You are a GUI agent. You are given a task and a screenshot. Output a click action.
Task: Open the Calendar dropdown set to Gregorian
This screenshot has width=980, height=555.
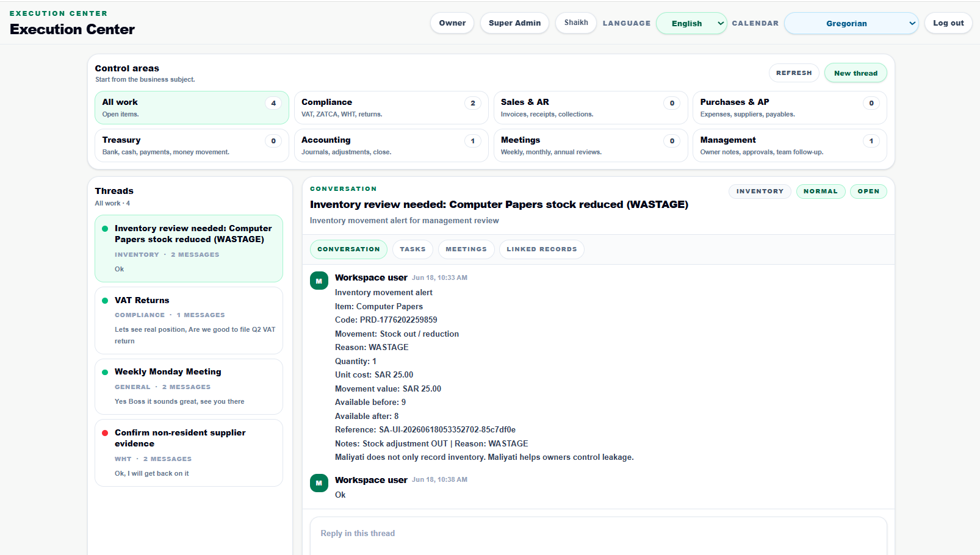click(x=851, y=23)
